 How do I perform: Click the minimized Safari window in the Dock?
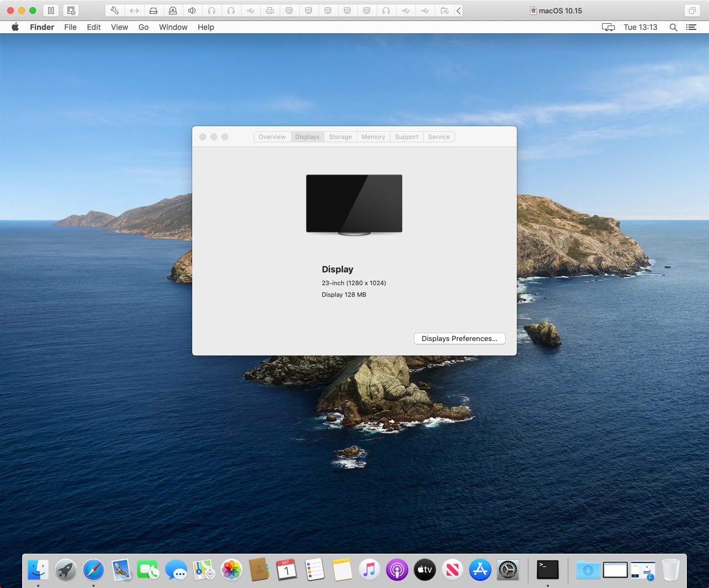pos(643,570)
